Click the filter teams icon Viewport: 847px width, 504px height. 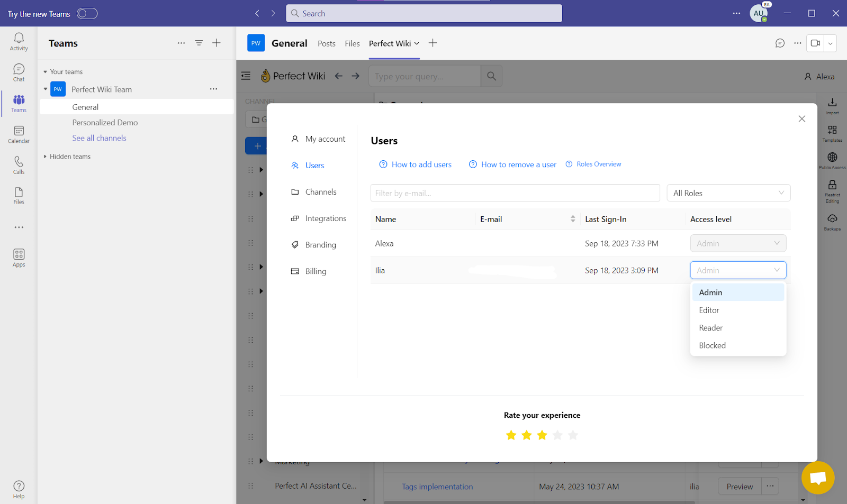point(199,43)
